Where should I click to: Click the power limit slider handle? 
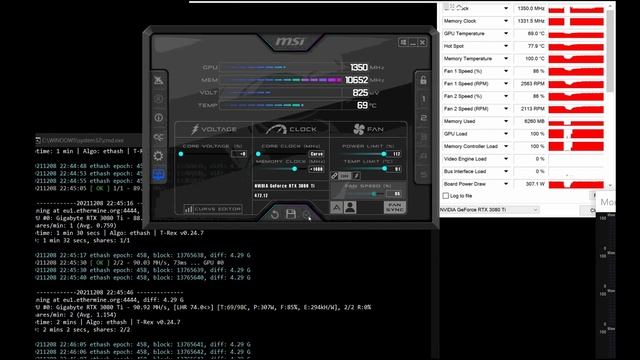(384, 154)
